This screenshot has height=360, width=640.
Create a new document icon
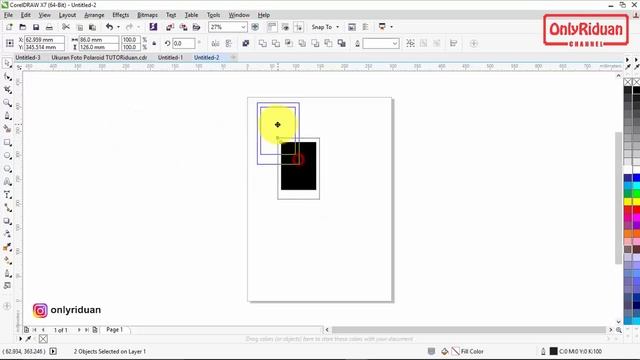[9, 27]
